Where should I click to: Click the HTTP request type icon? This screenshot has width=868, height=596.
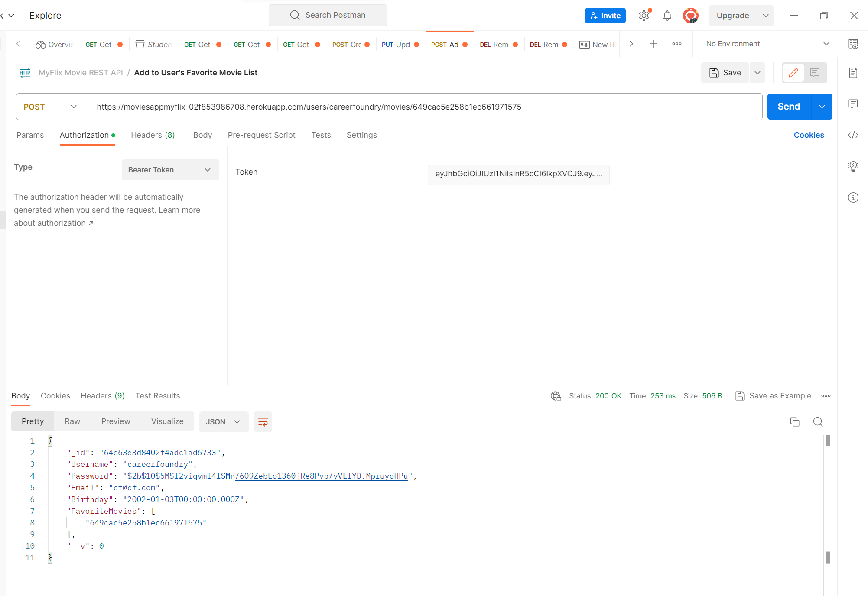(25, 73)
